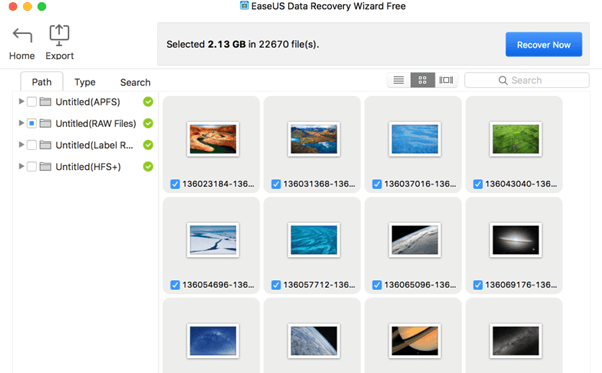Expand the Untitled(Label R...) tree node
The width and height of the screenshot is (602, 373).
tap(22, 145)
